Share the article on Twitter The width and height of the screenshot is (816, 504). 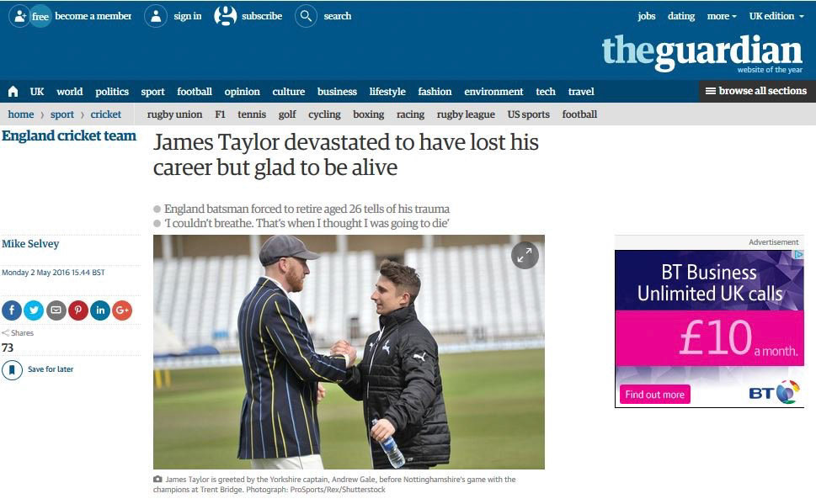34,310
